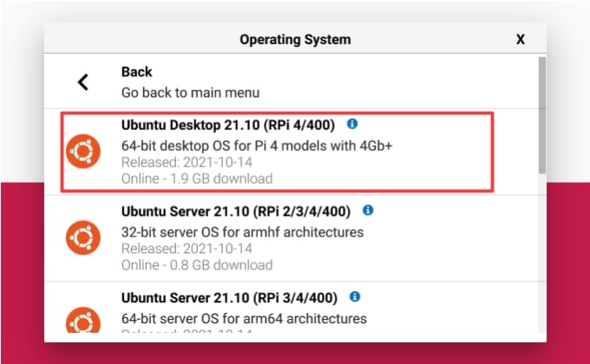Image resolution: width=590 pixels, height=364 pixels.
Task: Click the 'Operating System' dialog title
Action: (295, 40)
